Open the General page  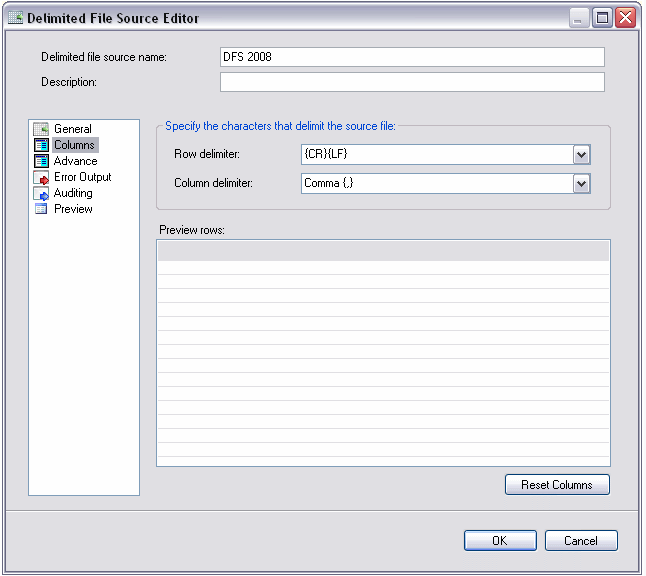point(73,129)
